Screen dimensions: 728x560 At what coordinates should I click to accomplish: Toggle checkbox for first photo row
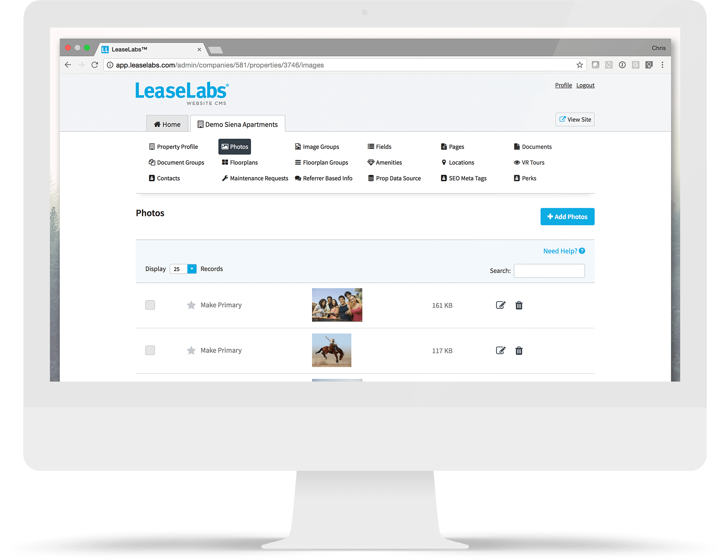(150, 304)
